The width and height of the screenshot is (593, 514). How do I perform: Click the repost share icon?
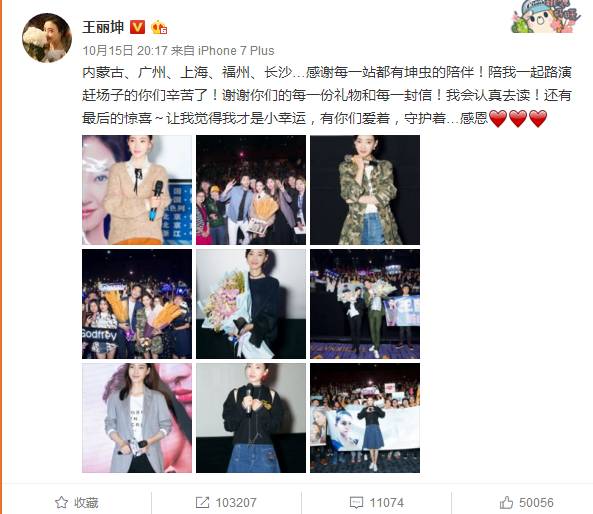[x=202, y=503]
